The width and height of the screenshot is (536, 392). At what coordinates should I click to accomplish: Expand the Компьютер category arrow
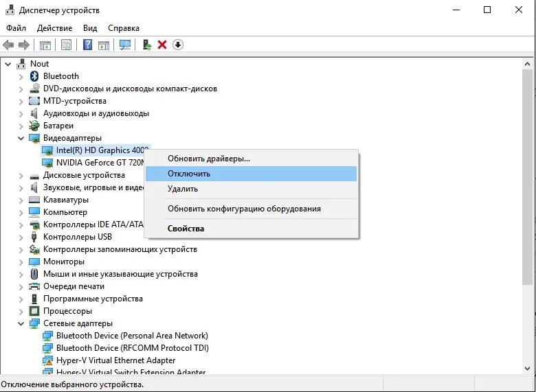coord(21,213)
